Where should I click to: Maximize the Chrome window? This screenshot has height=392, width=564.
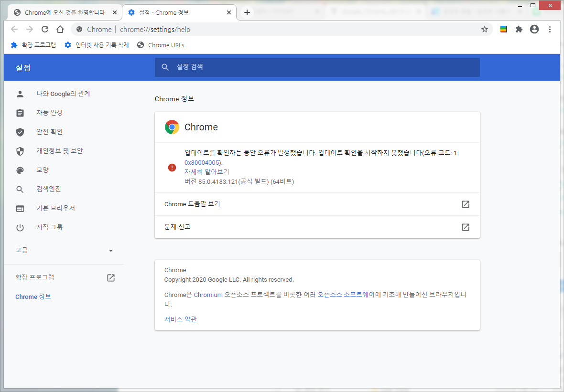[x=533, y=5]
